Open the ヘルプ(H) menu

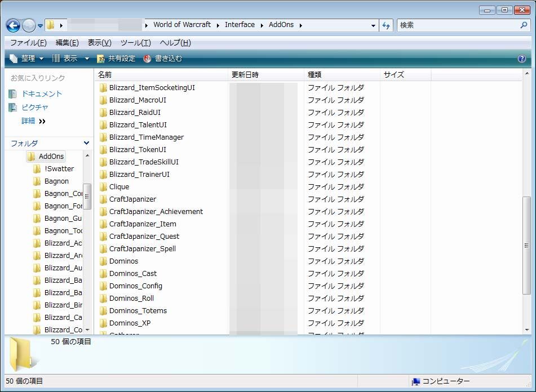pos(175,43)
